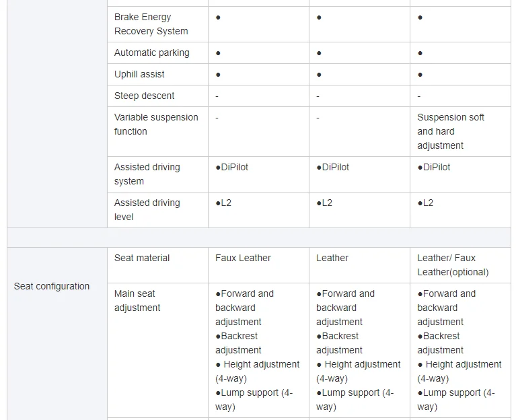Select the 'Seat material' row label
This screenshot has width=516, height=420.
pos(142,258)
